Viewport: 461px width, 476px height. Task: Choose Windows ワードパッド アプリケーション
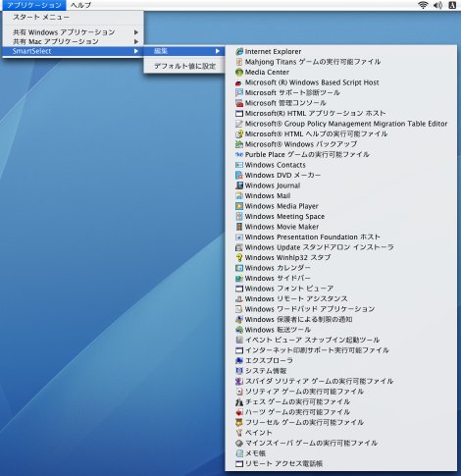(341, 309)
